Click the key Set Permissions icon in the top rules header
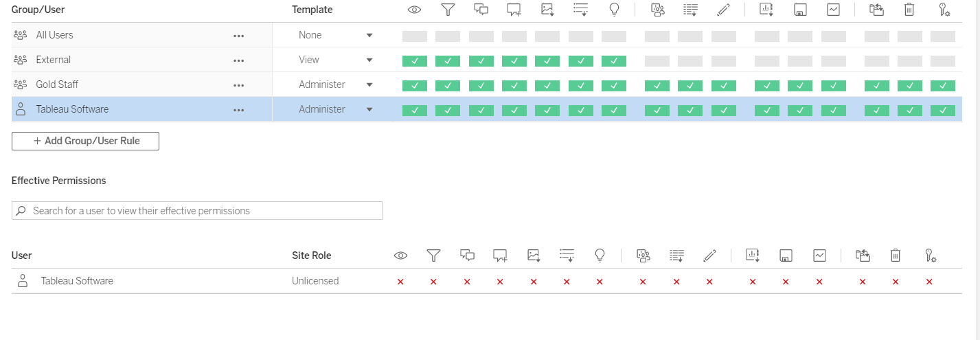The height and width of the screenshot is (340, 980). click(x=943, y=10)
